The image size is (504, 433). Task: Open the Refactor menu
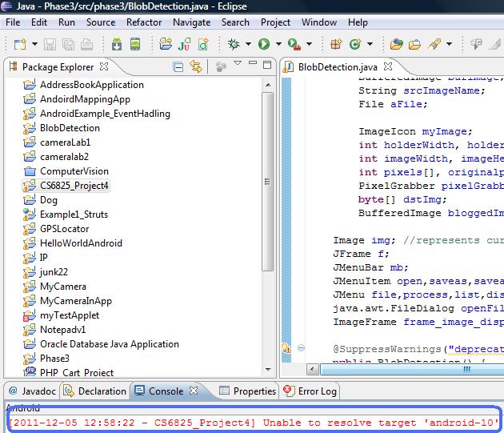click(x=144, y=22)
